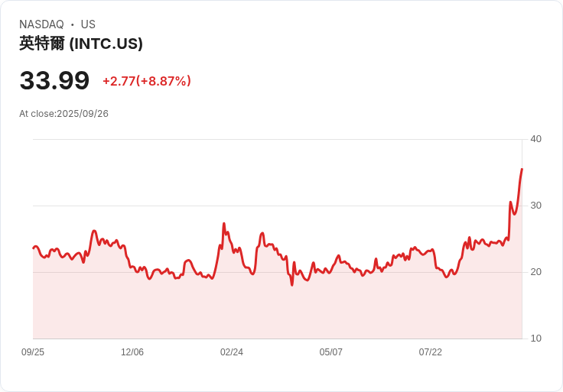
Task: Click the NASDAQ exchange label
Action: point(41,24)
